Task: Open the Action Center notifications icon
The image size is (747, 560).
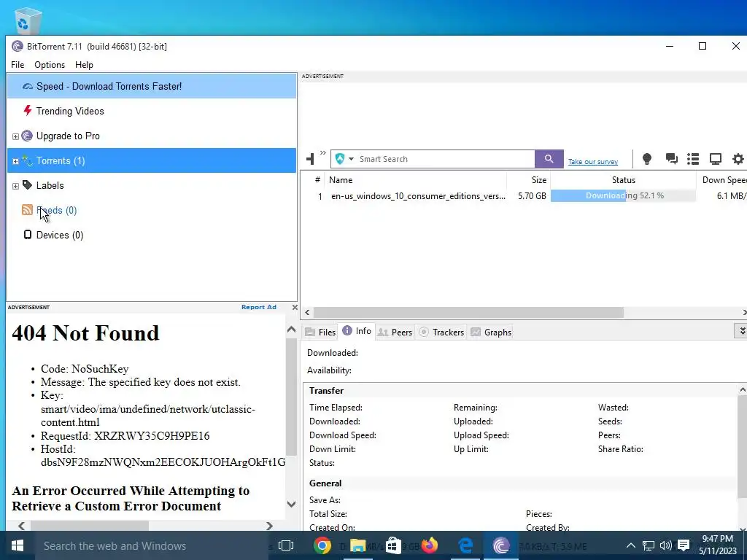Action: click(684, 545)
